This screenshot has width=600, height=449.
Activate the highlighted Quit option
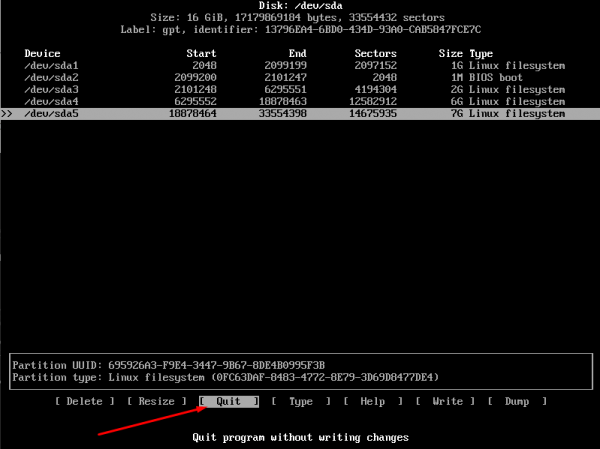(x=229, y=401)
